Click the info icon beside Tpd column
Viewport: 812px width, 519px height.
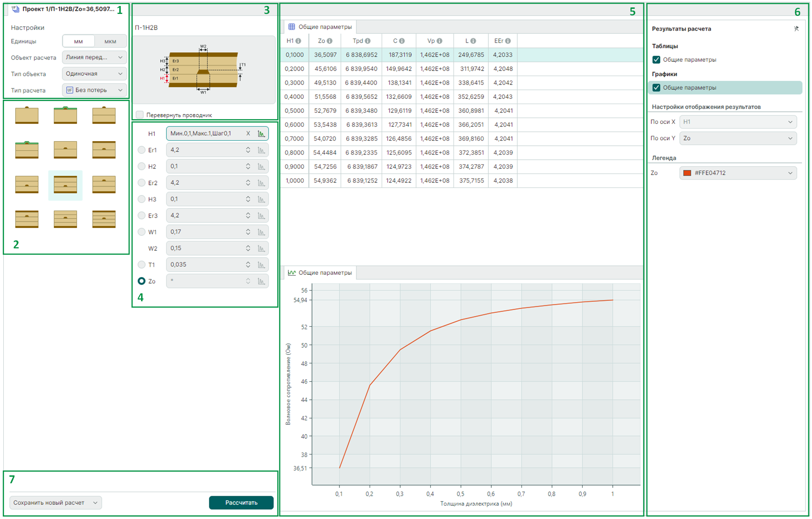coord(368,41)
